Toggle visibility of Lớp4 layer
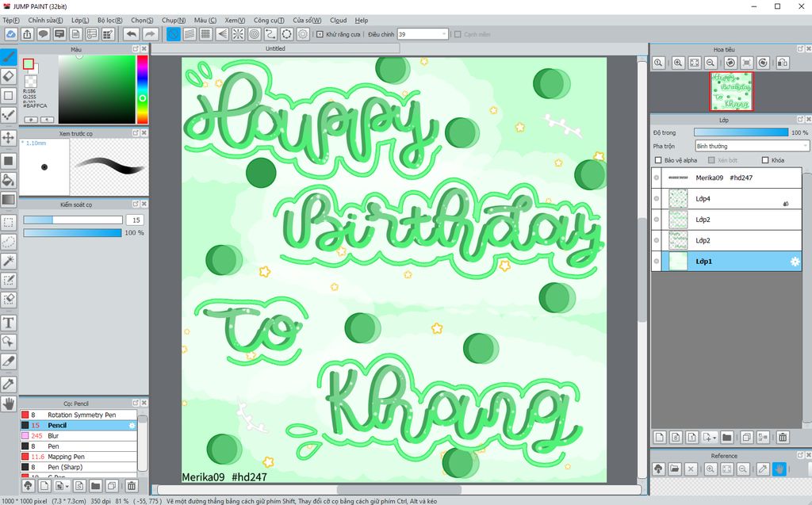 tap(657, 198)
